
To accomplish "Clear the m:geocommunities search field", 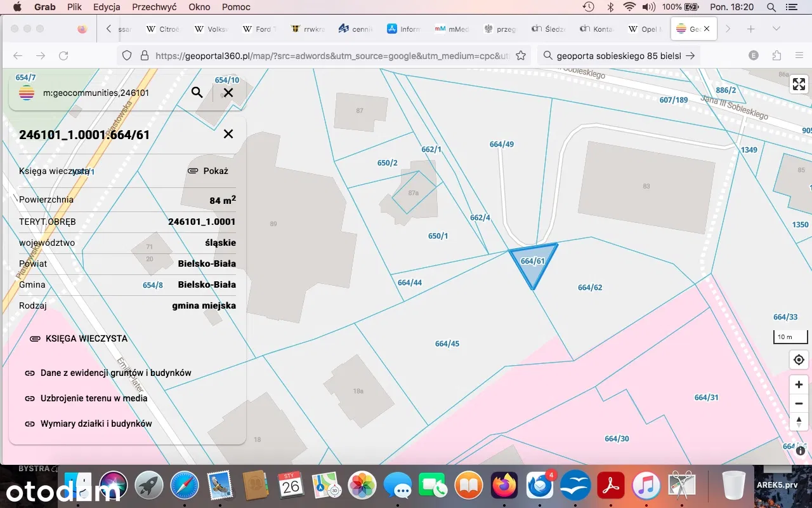I will click(x=228, y=93).
